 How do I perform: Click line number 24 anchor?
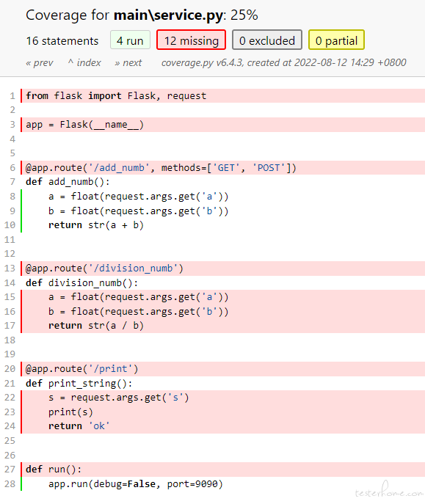(10, 426)
